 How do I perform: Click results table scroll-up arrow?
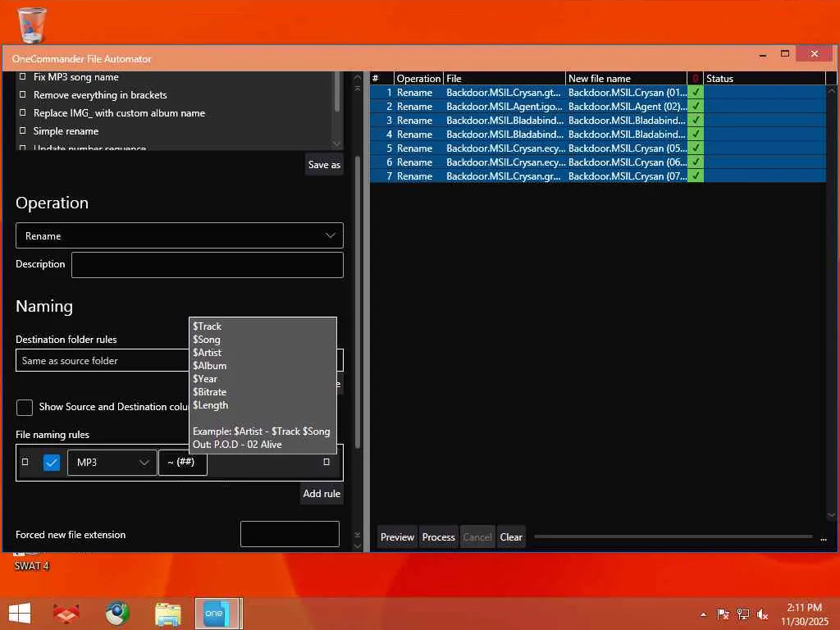tap(832, 91)
